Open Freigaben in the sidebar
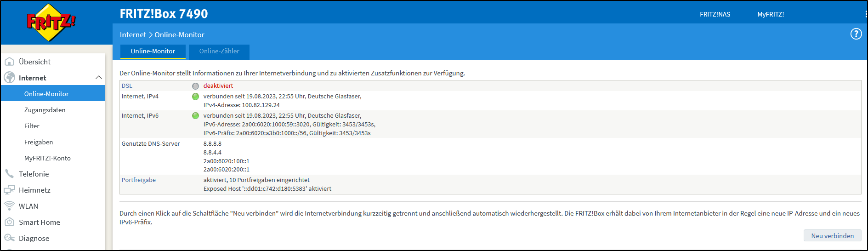 coord(39,142)
